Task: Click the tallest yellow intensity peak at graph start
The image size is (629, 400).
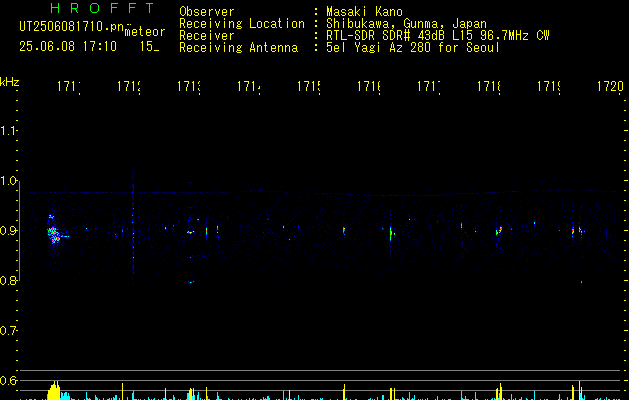Action: tap(54, 391)
